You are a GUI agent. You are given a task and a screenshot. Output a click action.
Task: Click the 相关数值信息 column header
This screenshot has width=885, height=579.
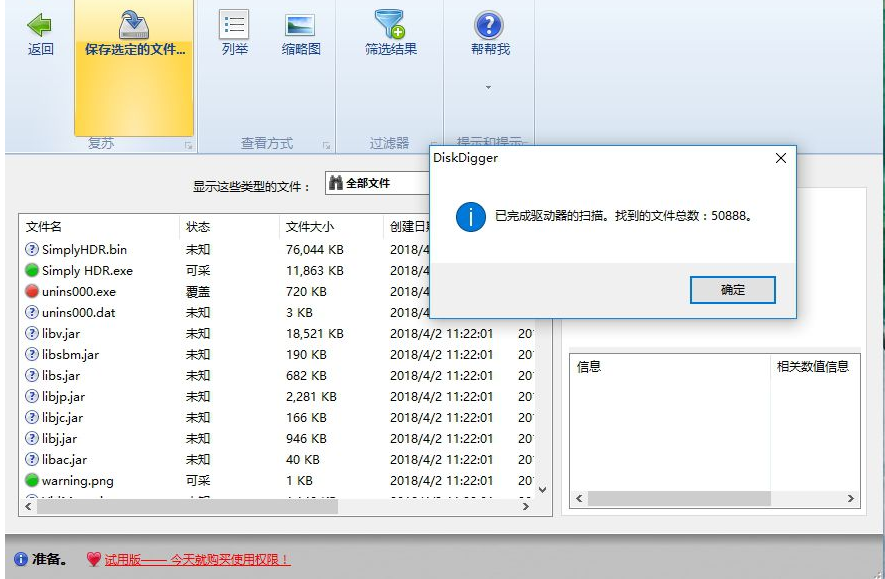point(813,366)
